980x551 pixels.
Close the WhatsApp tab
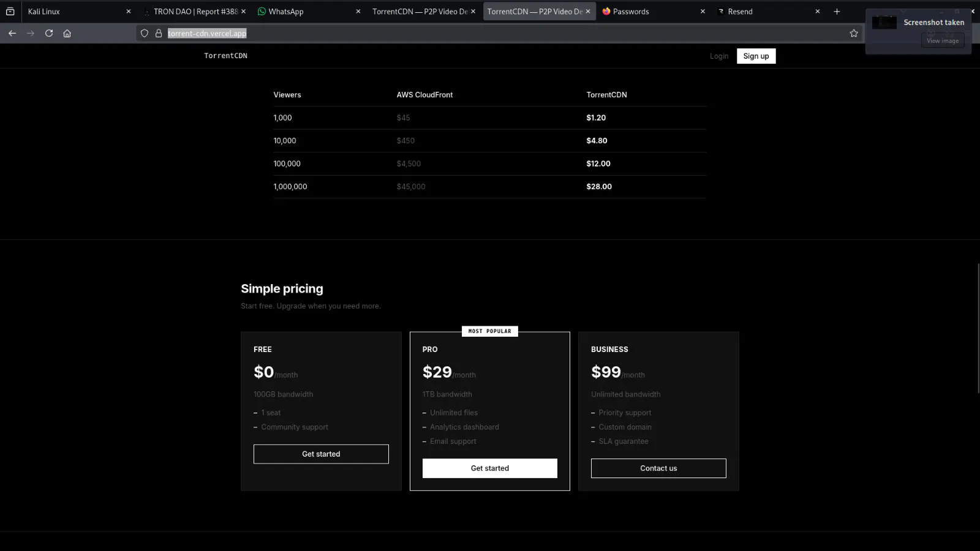[x=358, y=12]
